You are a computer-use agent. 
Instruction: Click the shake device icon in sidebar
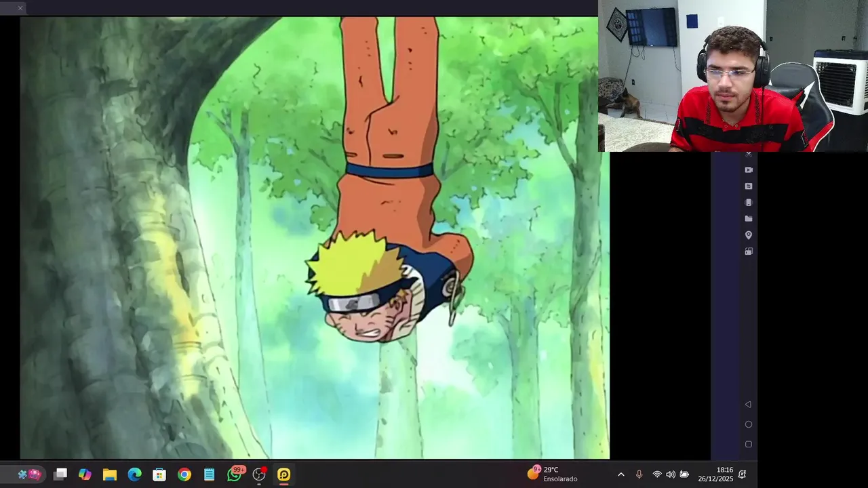749,203
